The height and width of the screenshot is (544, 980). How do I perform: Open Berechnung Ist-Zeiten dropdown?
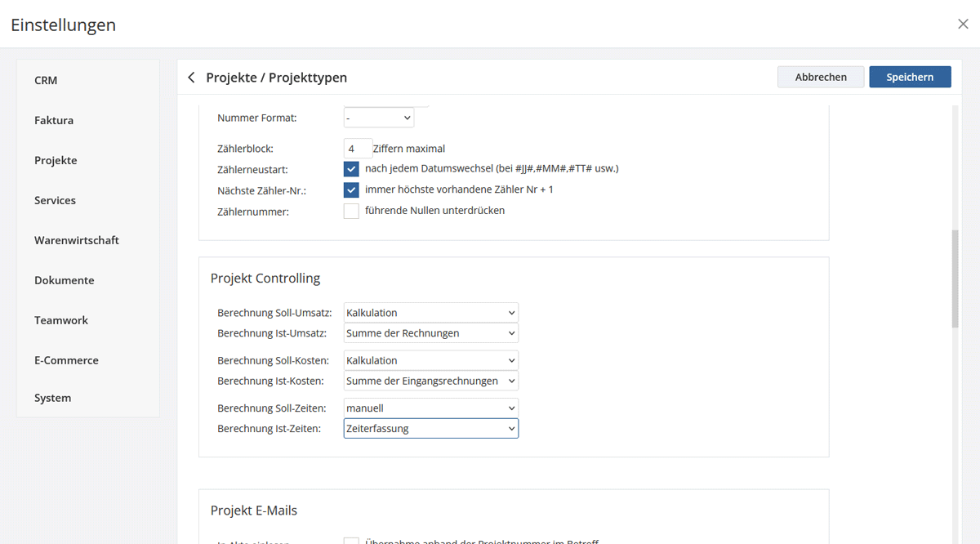[430, 429]
